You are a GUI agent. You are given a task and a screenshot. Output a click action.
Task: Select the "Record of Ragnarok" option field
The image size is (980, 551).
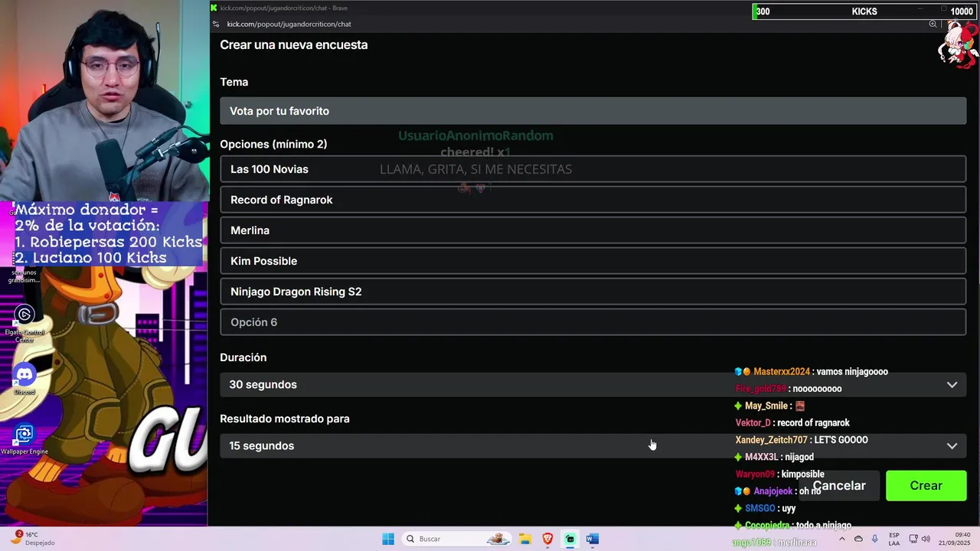(x=593, y=200)
